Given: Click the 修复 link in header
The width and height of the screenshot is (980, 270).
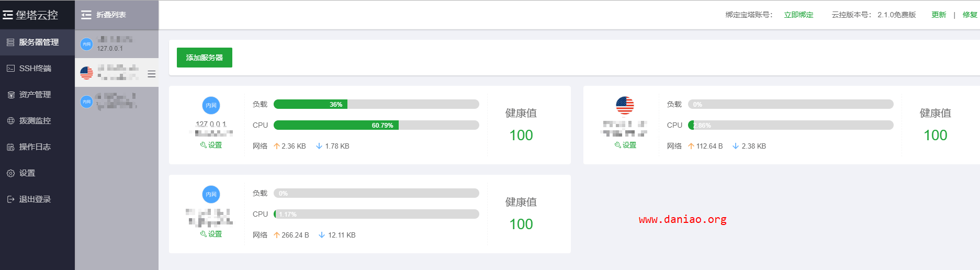Looking at the screenshot, I should pos(970,15).
